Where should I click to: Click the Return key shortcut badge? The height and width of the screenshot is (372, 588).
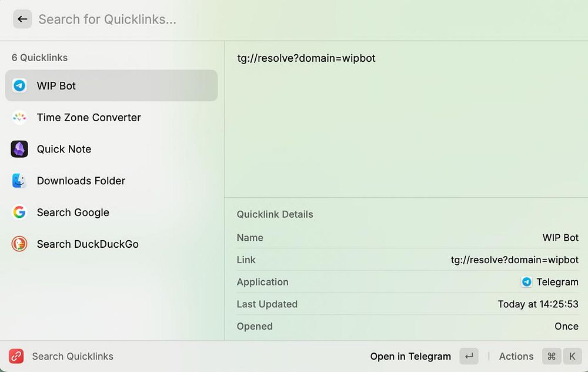pos(469,356)
